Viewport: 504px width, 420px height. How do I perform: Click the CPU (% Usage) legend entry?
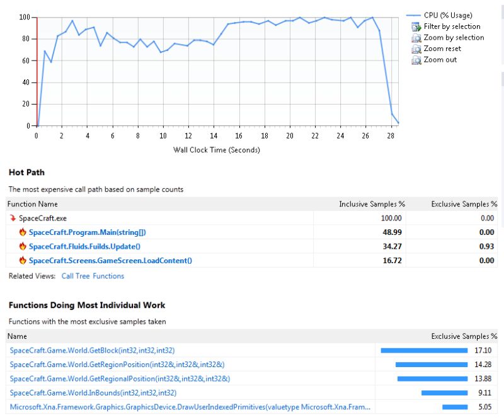[x=439, y=15]
